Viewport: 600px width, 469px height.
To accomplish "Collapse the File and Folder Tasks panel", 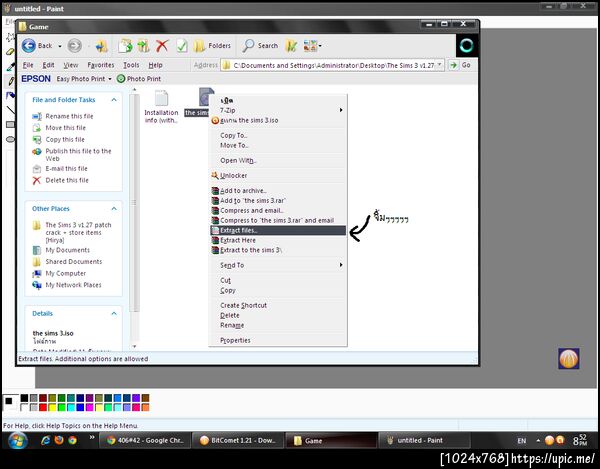I will [114, 100].
